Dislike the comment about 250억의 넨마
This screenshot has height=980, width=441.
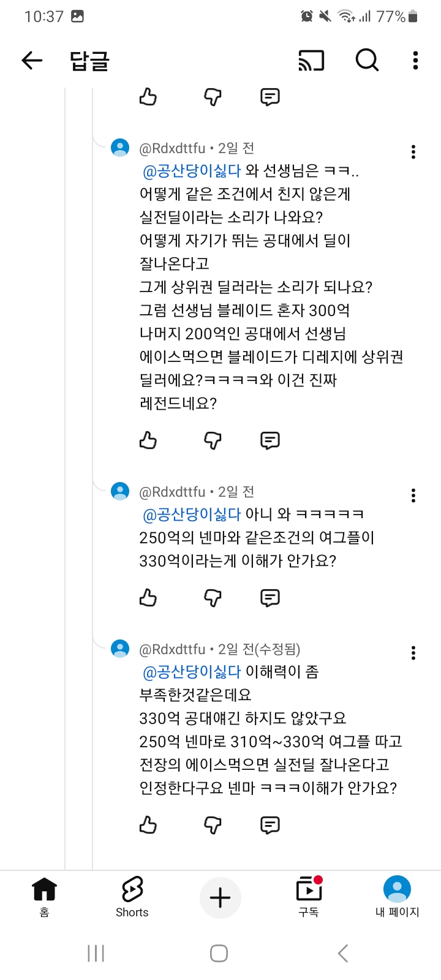pyautogui.click(x=212, y=598)
